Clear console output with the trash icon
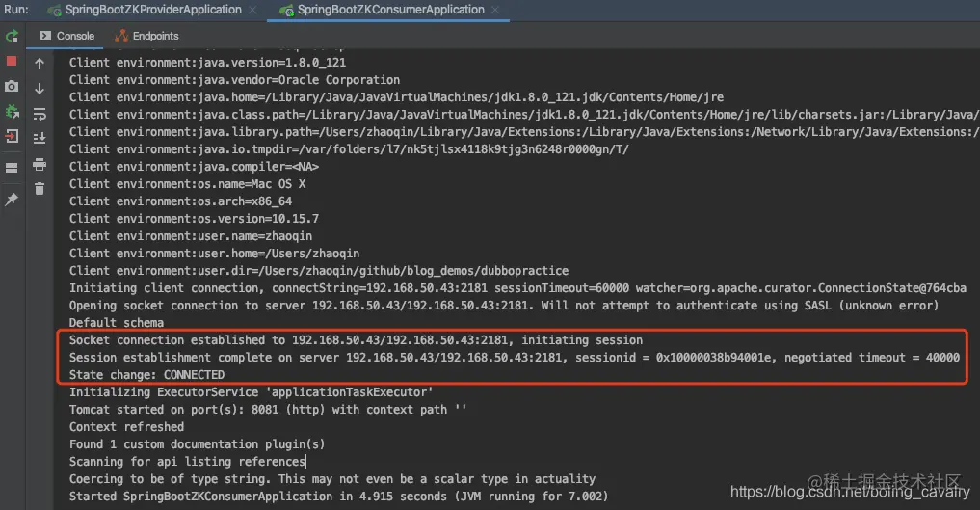This screenshot has width=980, height=510. click(x=40, y=189)
